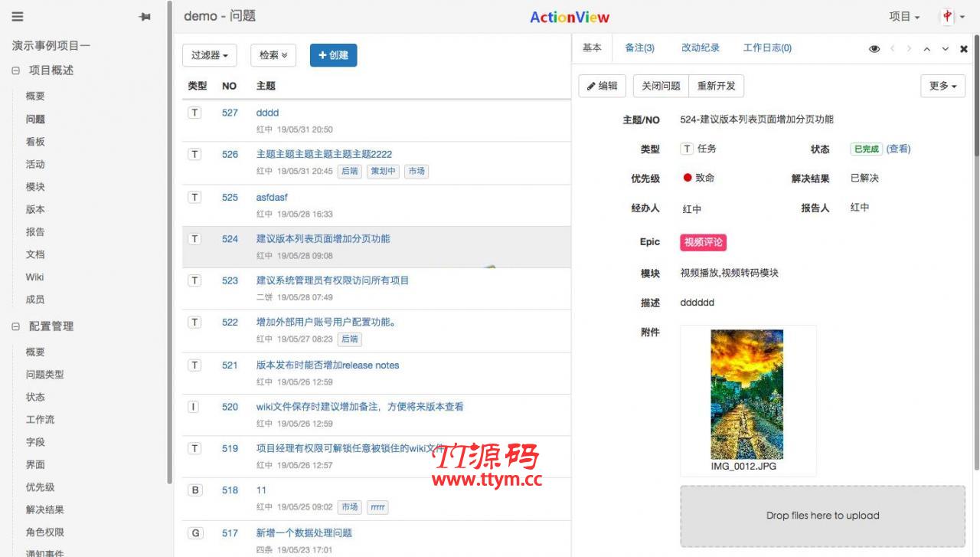This screenshot has width=980, height=557.
Task: Click the user avatar icon
Action: [948, 16]
